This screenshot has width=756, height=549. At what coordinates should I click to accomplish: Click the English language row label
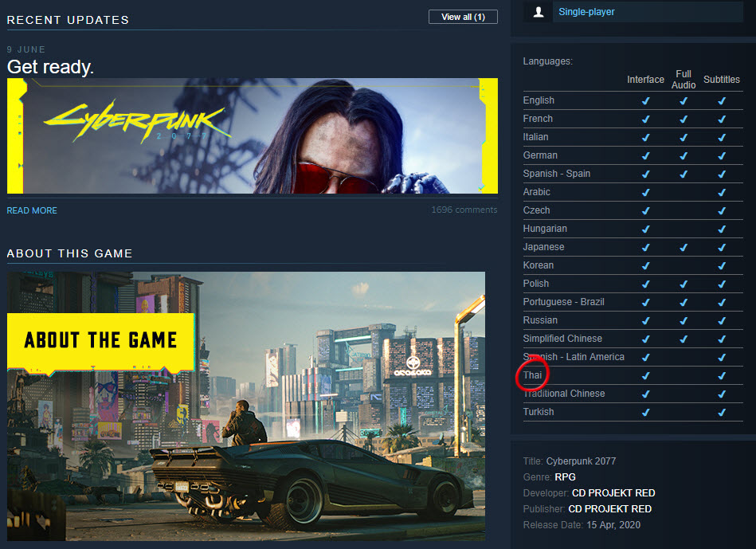539,100
